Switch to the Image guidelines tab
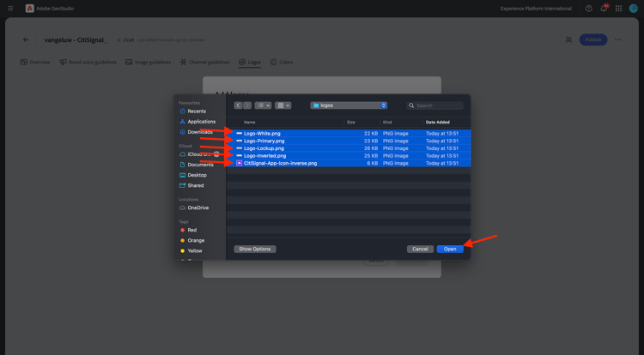The height and width of the screenshot is (355, 644). click(x=148, y=63)
